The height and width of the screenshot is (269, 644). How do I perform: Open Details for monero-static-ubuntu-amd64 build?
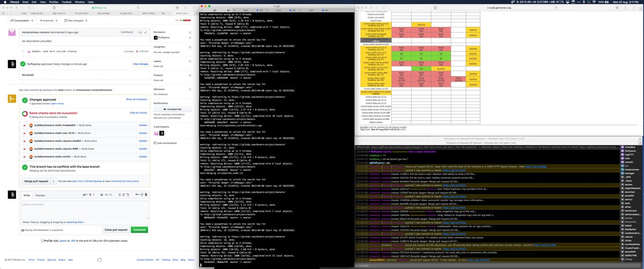pos(143,141)
